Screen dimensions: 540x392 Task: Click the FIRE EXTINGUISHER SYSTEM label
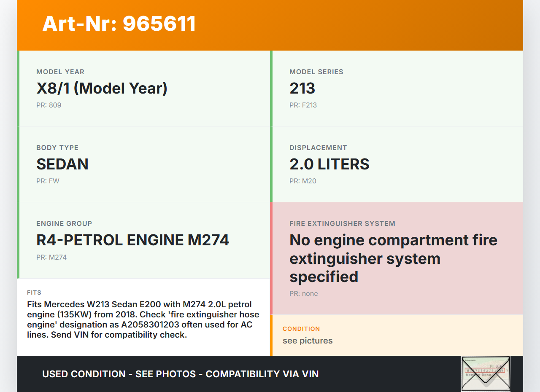[342, 223]
